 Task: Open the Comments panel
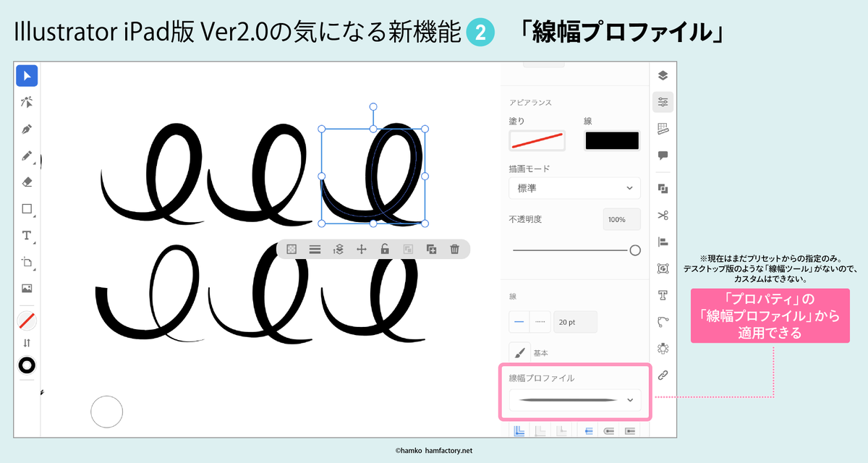click(663, 156)
